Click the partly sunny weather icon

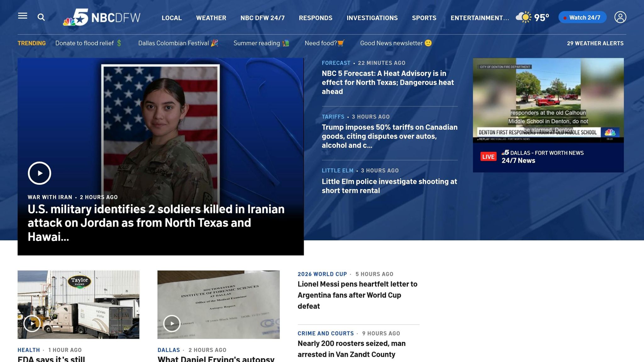524,17
